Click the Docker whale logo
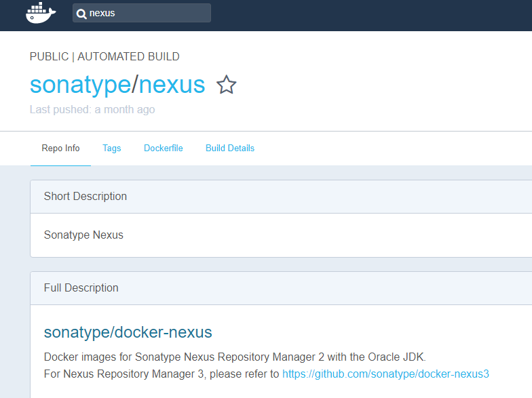The width and height of the screenshot is (532, 398). point(41,14)
